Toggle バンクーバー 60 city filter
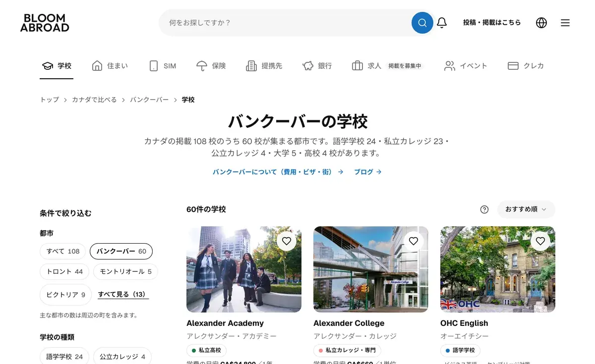Viewport: 595px width, 364px height. coord(121,252)
